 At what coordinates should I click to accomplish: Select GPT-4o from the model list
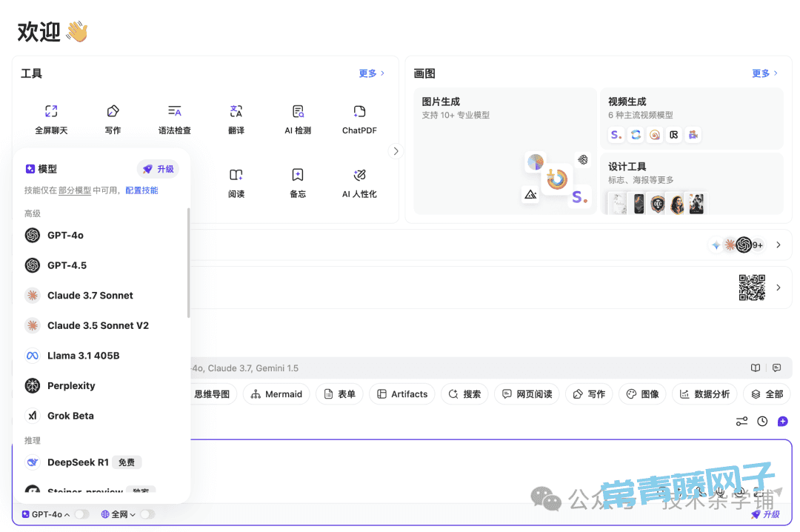(102, 236)
